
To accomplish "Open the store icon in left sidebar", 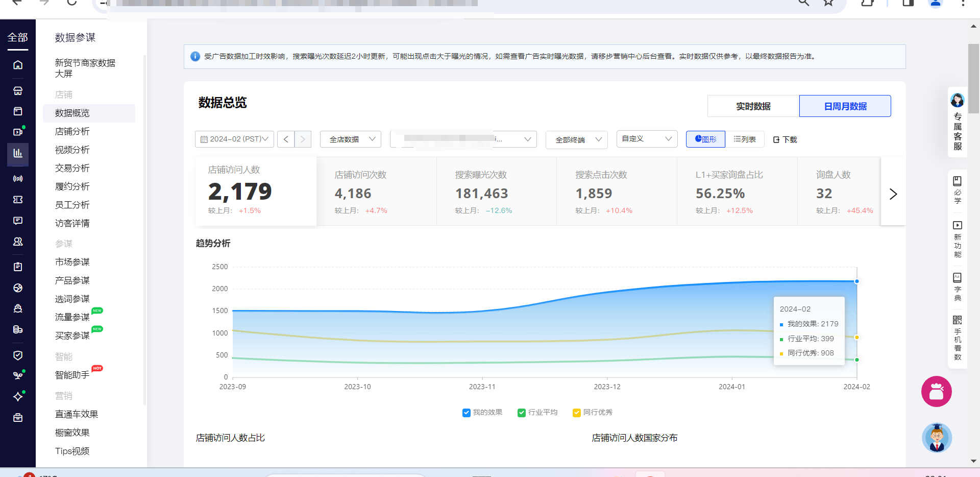I will pyautogui.click(x=18, y=91).
